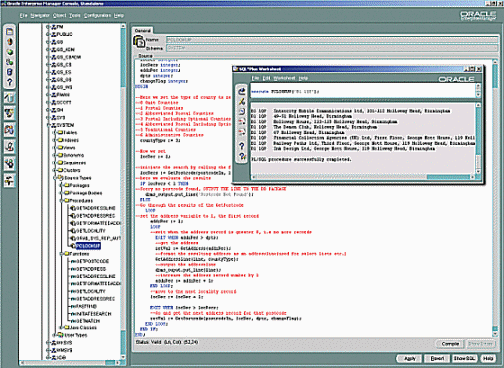504x368 pixels.
Task: Expand the PUBLIC schema node
Action: 48,34
